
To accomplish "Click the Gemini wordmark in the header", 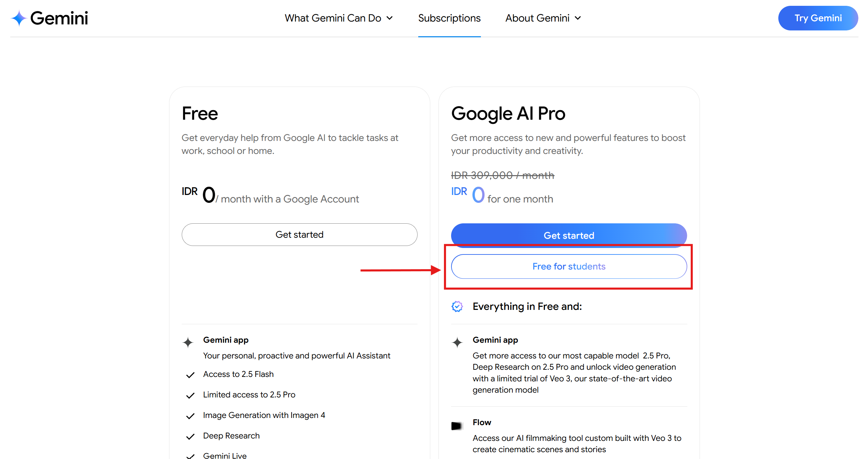I will pyautogui.click(x=59, y=18).
